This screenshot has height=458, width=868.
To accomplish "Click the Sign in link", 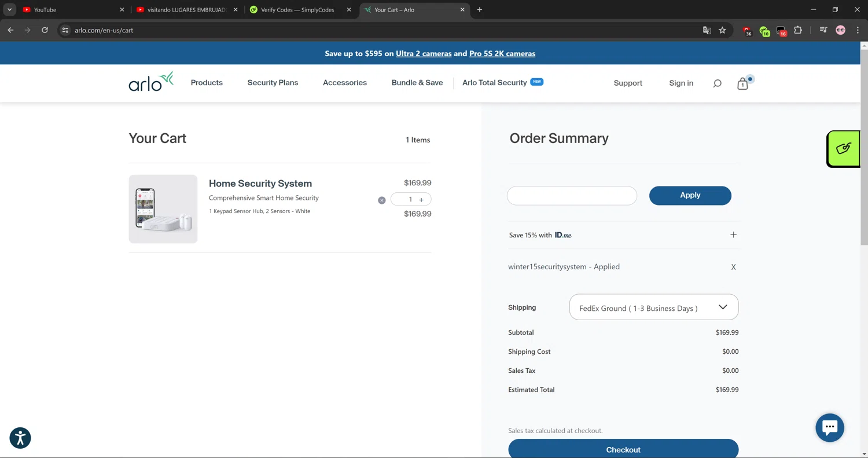I will [x=681, y=83].
